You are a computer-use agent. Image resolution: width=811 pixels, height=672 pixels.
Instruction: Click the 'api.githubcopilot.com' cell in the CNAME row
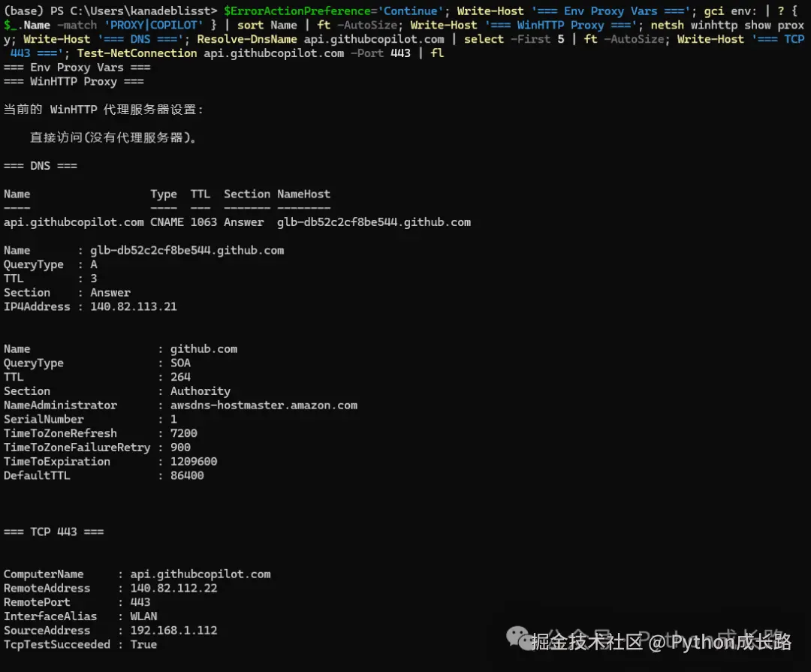[74, 222]
